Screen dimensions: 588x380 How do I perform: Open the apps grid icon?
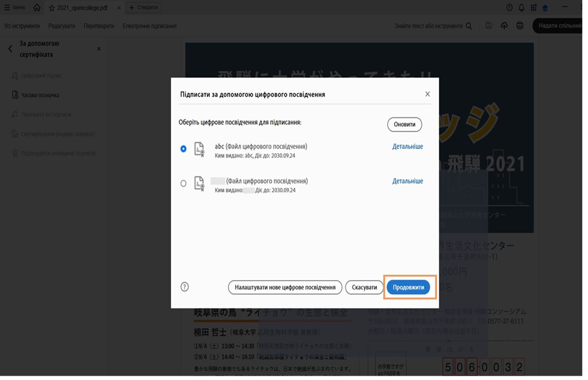(534, 7)
